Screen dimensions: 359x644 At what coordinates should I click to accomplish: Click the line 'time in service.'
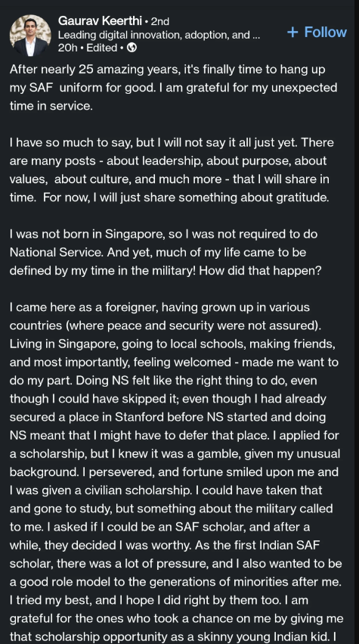[51, 106]
